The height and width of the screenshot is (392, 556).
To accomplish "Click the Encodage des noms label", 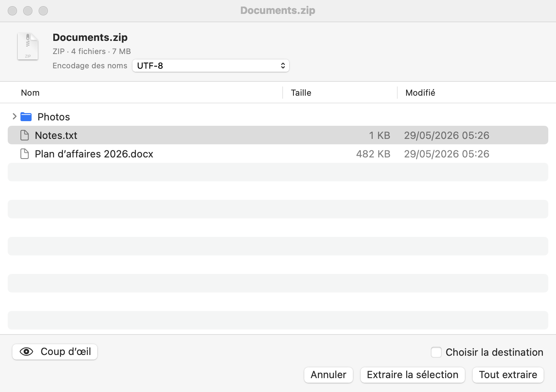I will tap(90, 66).
